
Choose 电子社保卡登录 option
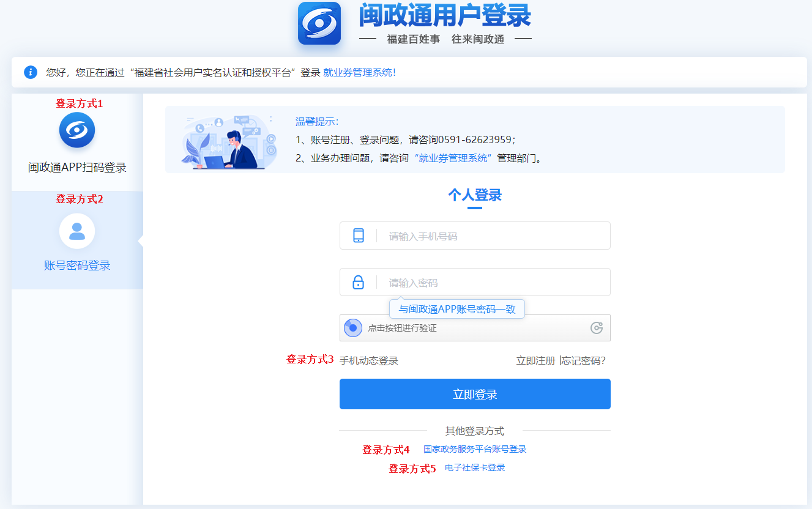tap(475, 468)
